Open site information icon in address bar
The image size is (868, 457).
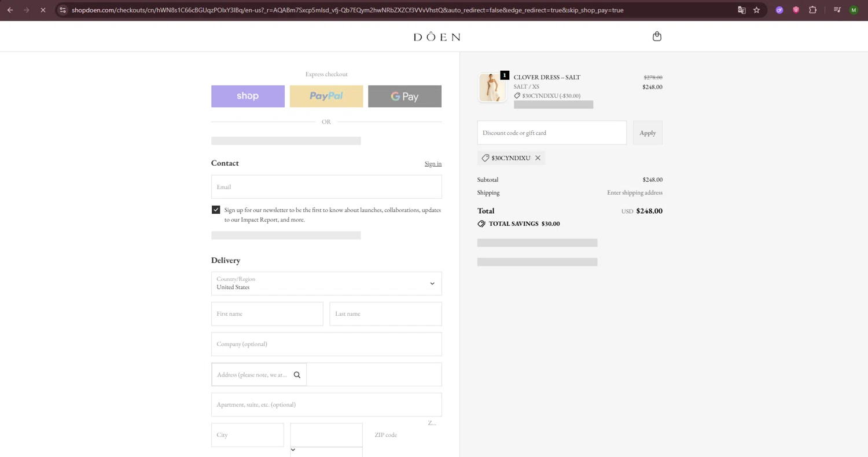[x=63, y=10]
